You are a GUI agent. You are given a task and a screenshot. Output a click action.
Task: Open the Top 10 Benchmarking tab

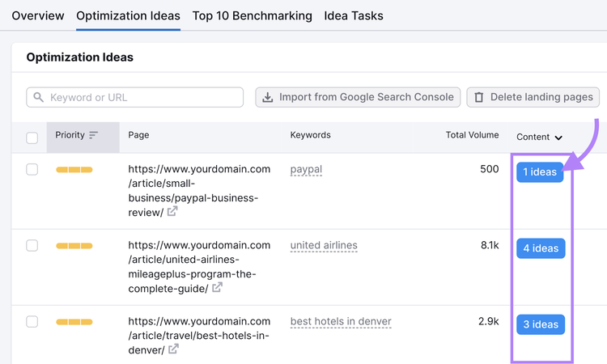pyautogui.click(x=252, y=16)
